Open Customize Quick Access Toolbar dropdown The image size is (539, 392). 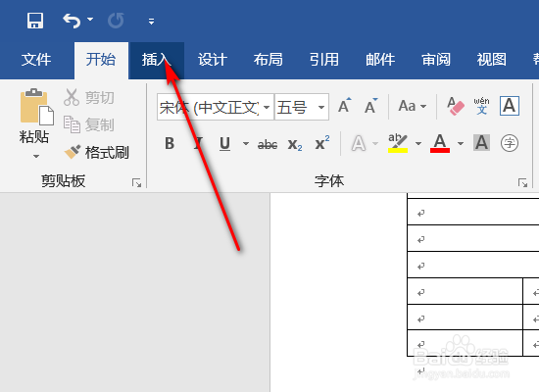pyautogui.click(x=151, y=22)
